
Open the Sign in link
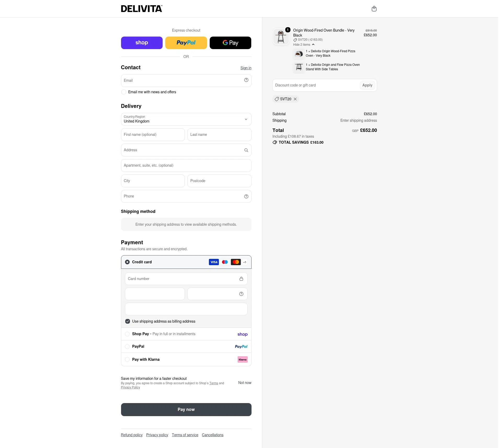tap(246, 68)
